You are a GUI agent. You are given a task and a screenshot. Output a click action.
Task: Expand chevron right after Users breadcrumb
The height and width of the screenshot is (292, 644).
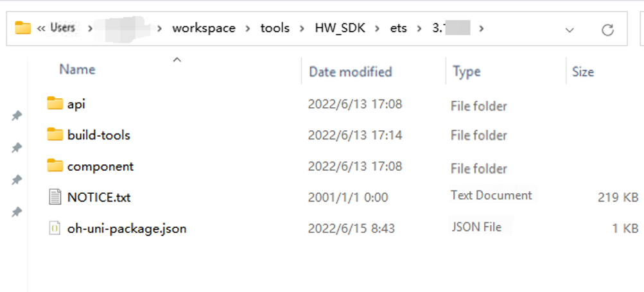(x=89, y=28)
